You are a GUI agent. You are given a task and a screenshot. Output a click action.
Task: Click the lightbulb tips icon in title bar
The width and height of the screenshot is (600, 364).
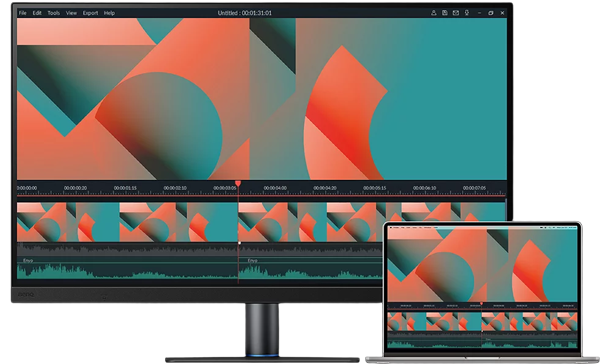click(467, 13)
